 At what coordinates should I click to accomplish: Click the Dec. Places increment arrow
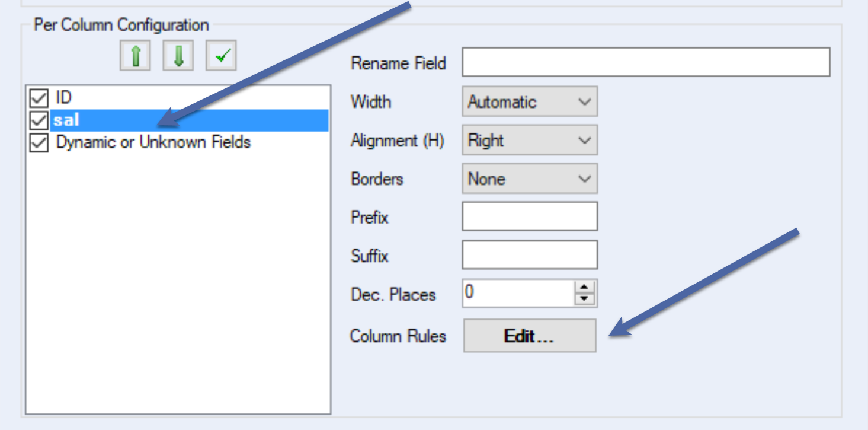click(x=585, y=287)
